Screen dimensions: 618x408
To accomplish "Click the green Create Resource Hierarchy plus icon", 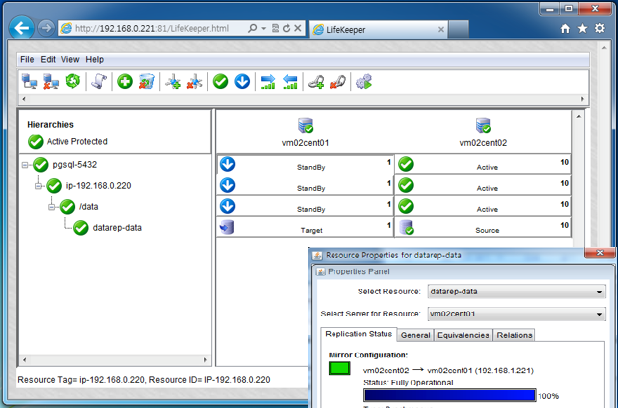I will coord(125,82).
